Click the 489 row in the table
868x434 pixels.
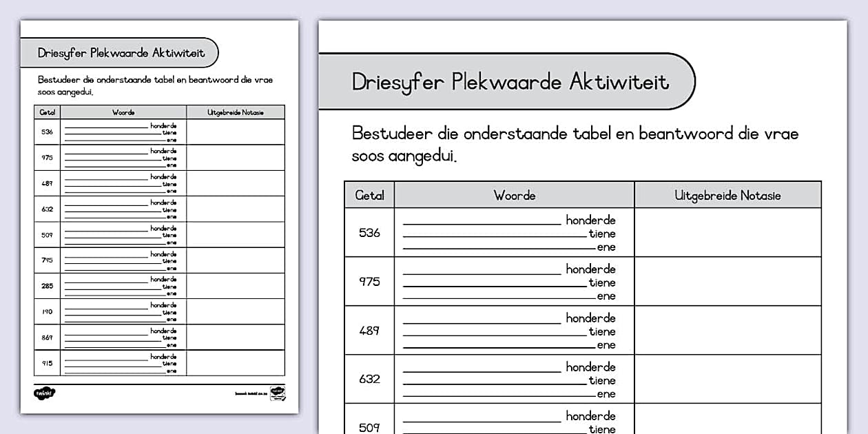(370, 331)
